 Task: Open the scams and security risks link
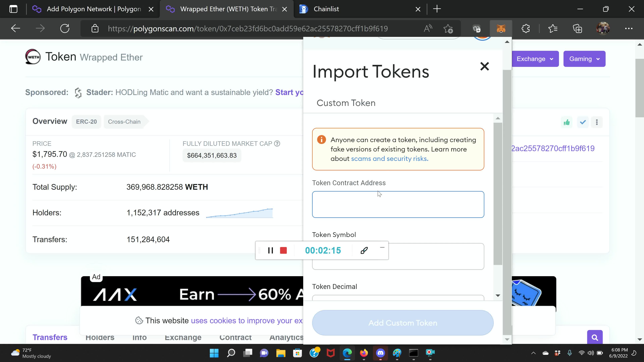click(389, 158)
